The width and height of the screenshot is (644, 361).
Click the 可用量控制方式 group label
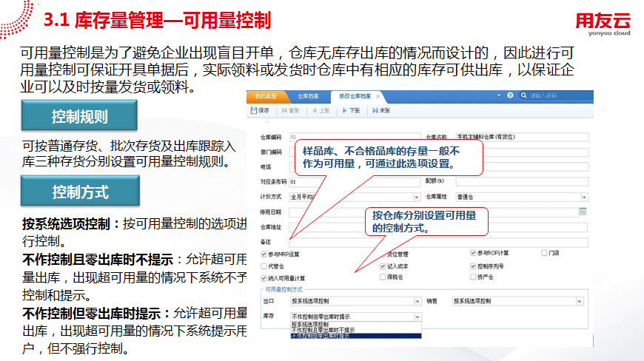[284, 289]
